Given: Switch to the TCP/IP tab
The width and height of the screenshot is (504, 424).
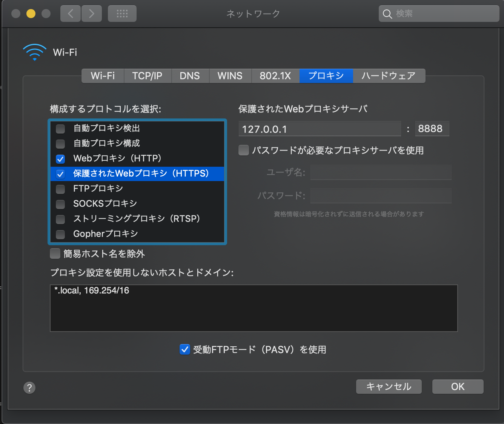Looking at the screenshot, I should point(147,76).
